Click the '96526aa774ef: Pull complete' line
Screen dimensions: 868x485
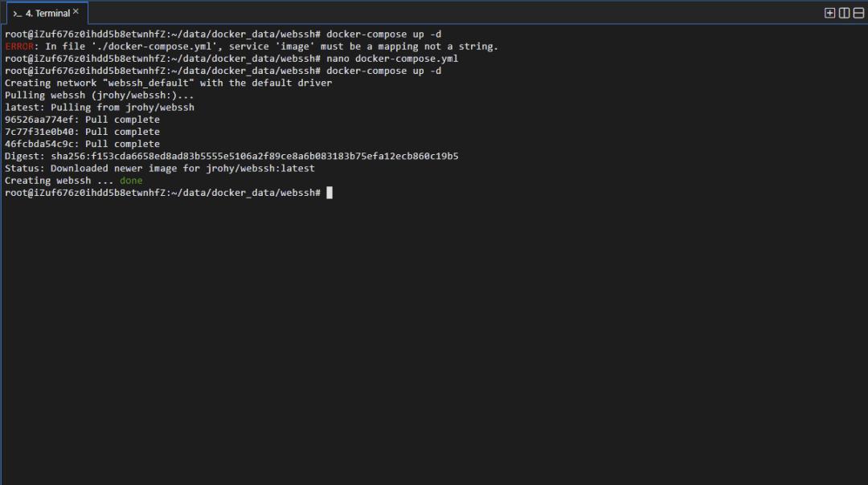coord(82,120)
